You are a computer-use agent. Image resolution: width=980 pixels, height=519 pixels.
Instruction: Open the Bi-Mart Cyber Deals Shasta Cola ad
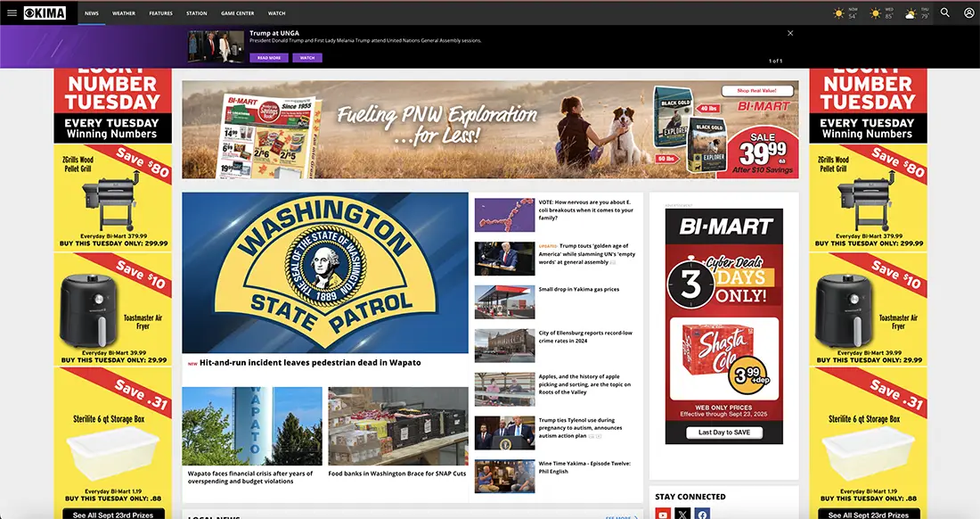(x=723, y=325)
